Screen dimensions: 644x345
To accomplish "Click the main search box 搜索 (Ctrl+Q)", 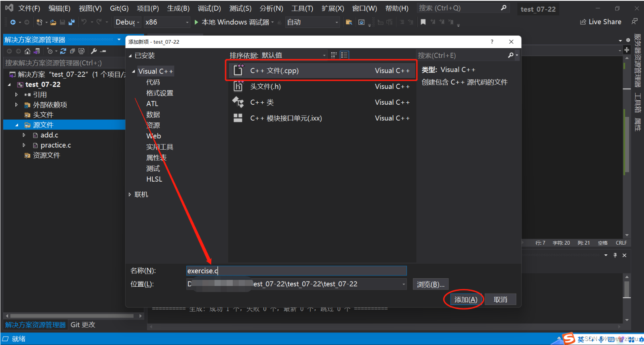I will [463, 8].
